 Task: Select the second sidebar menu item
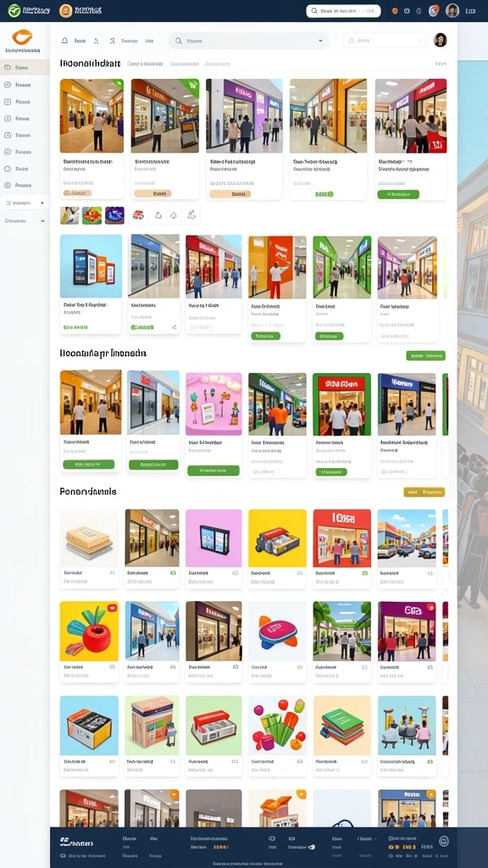point(25,85)
